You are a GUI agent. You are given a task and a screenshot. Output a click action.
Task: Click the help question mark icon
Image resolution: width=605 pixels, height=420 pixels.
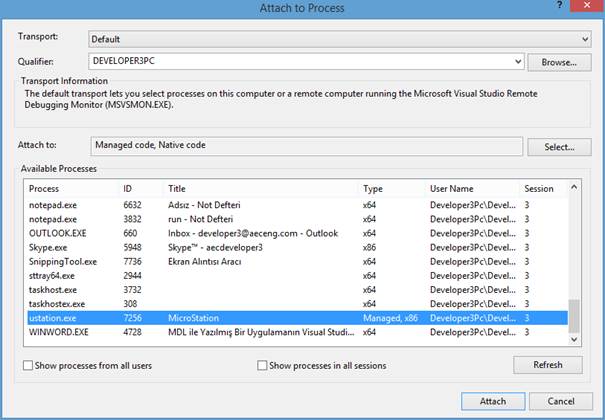[559, 5]
